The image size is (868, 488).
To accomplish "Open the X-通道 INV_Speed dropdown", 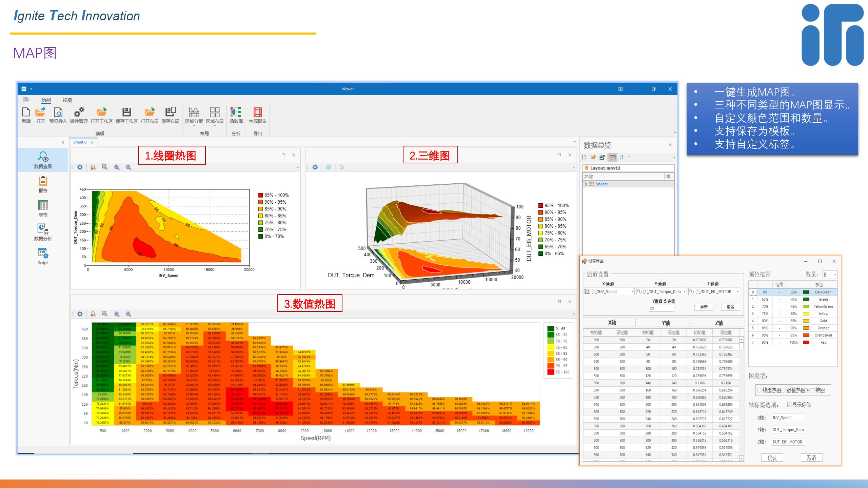I will tap(632, 291).
